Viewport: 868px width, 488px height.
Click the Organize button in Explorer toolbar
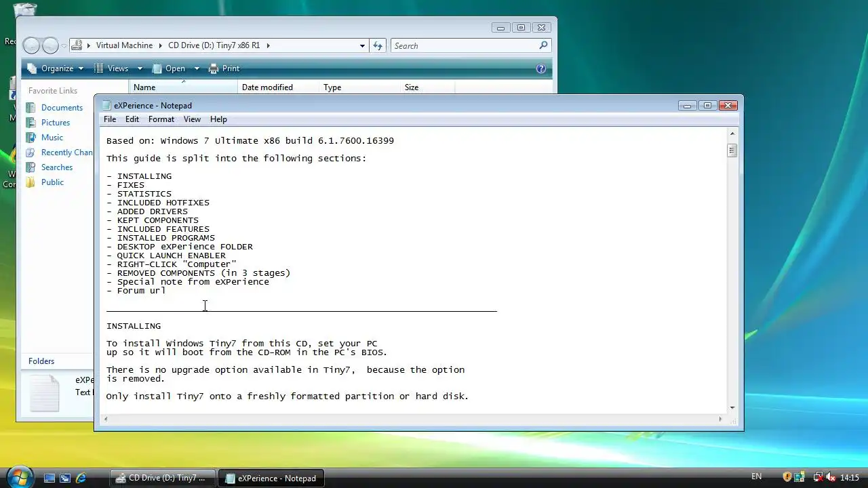point(55,68)
